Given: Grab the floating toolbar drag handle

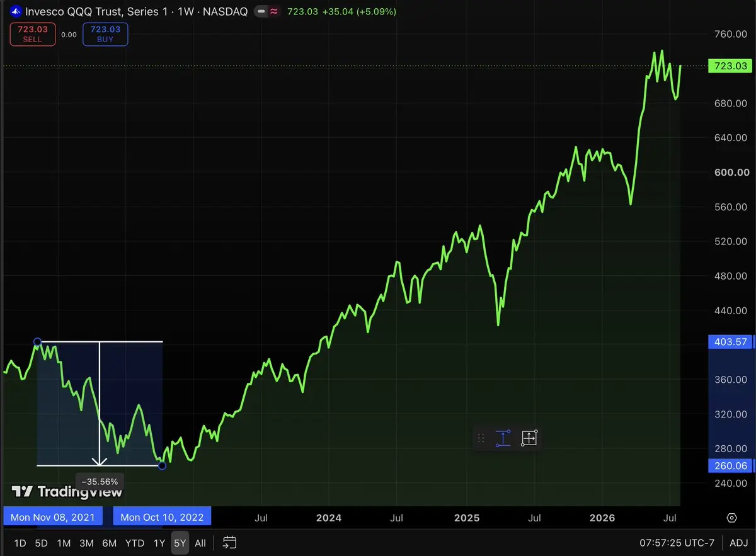Looking at the screenshot, I should [x=481, y=438].
